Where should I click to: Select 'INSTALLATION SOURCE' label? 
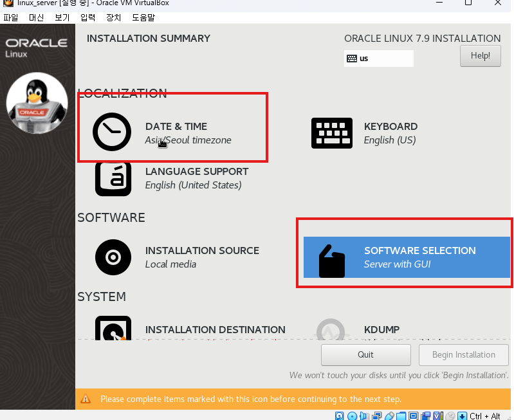pyautogui.click(x=202, y=250)
